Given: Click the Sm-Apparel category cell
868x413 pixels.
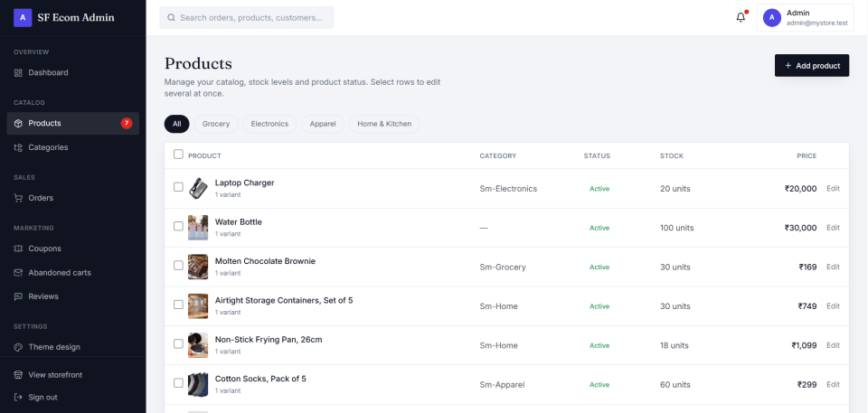Looking at the screenshot, I should pos(502,384).
